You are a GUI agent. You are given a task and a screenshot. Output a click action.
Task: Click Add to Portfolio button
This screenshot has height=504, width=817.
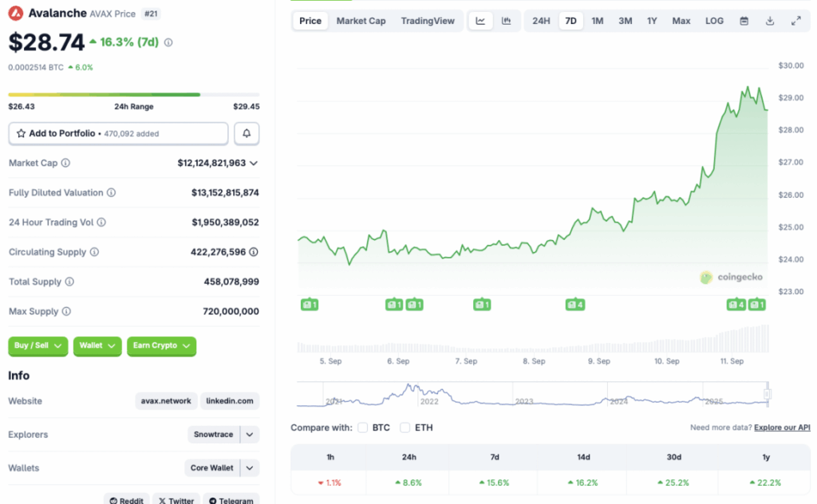(118, 133)
